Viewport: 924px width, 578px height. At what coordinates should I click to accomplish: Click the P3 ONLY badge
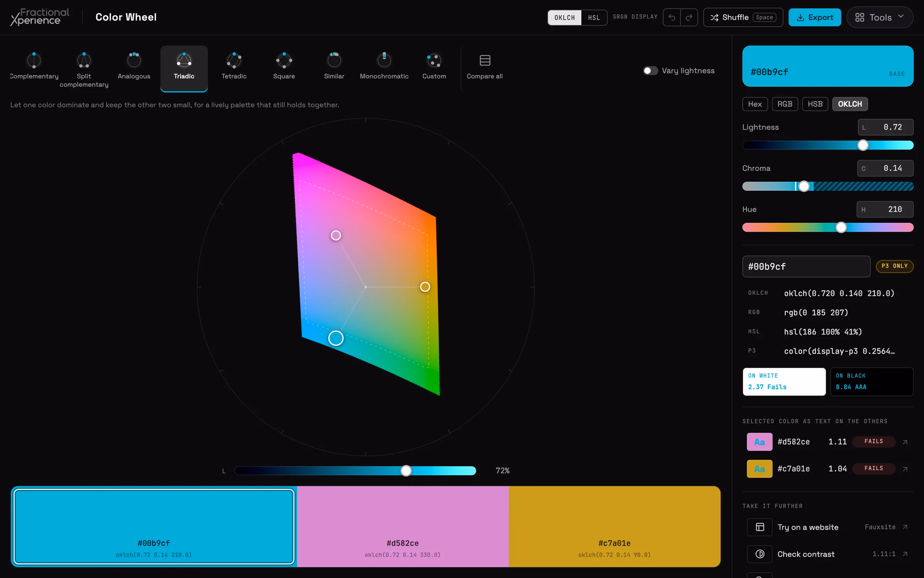(894, 266)
